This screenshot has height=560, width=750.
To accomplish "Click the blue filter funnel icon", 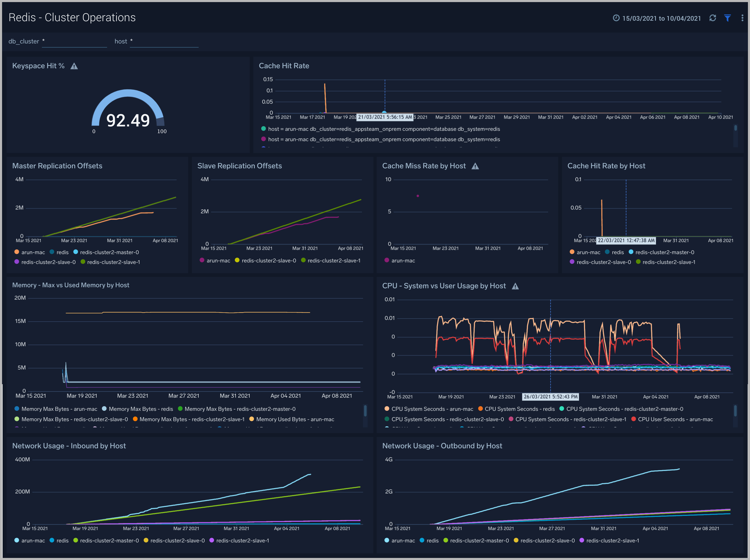I will 727,18.
